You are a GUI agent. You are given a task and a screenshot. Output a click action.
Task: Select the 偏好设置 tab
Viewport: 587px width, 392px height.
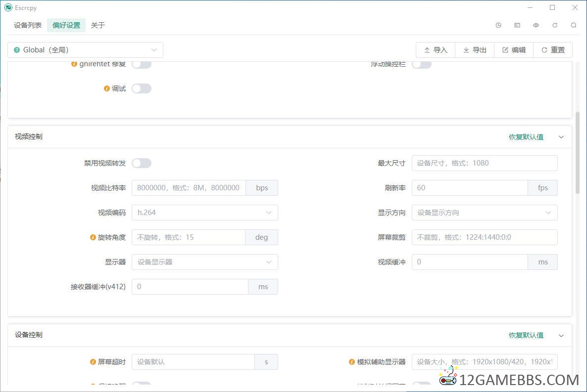[x=66, y=25]
